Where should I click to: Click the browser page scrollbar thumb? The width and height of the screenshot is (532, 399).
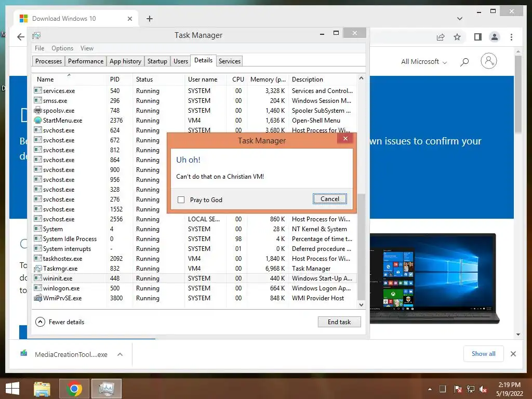pos(518,95)
